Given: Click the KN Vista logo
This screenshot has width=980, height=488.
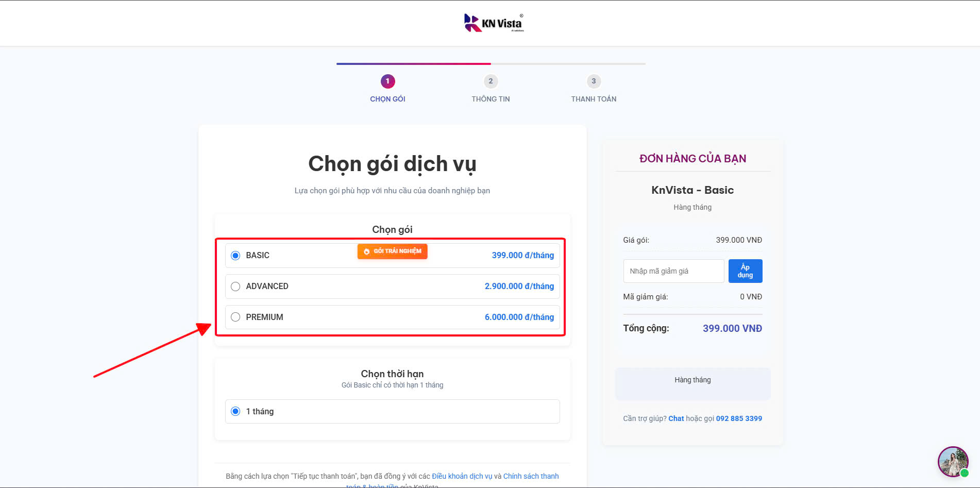Looking at the screenshot, I should pyautogui.click(x=493, y=22).
